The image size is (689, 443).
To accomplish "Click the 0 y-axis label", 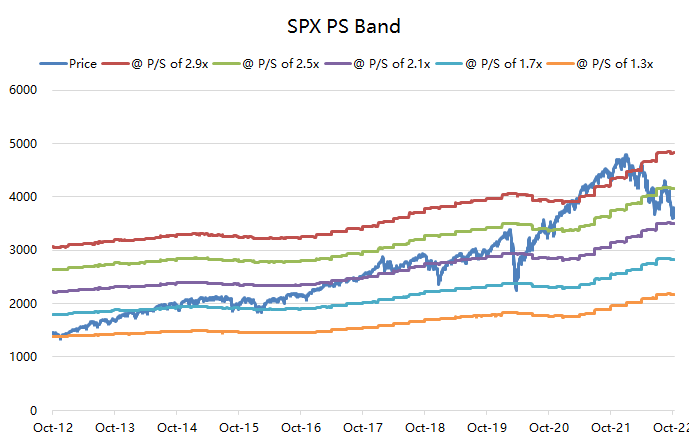I will (x=33, y=411).
